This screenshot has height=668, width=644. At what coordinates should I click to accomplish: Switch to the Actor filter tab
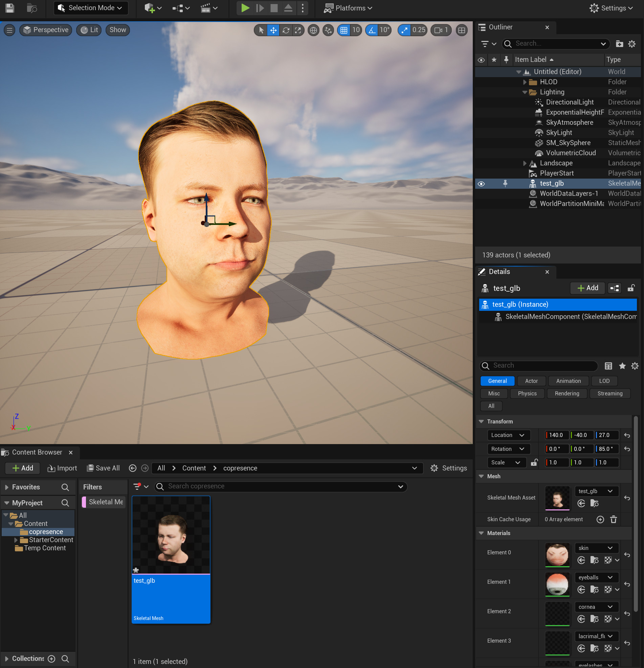pos(531,381)
